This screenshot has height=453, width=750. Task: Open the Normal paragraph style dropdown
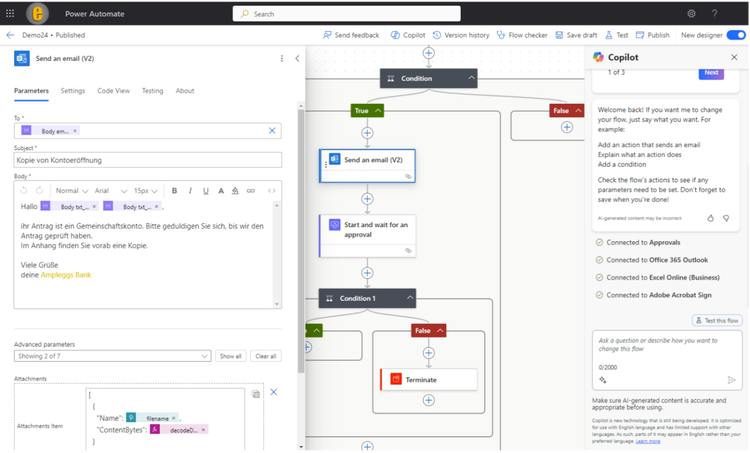coord(72,190)
